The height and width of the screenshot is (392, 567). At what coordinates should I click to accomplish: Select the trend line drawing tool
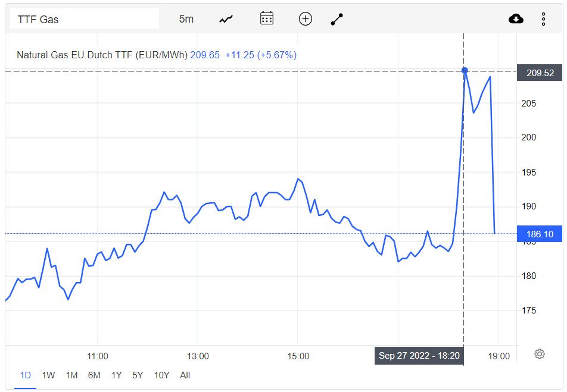(x=337, y=19)
